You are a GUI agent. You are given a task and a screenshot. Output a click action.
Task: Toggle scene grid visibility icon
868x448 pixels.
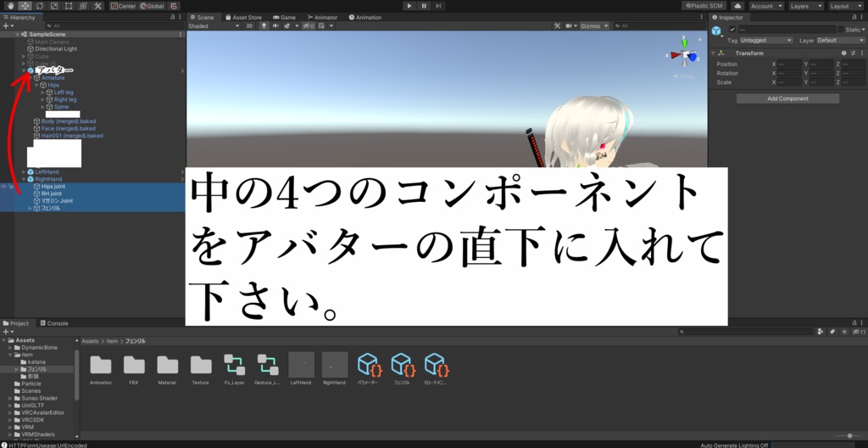pyautogui.click(x=321, y=26)
